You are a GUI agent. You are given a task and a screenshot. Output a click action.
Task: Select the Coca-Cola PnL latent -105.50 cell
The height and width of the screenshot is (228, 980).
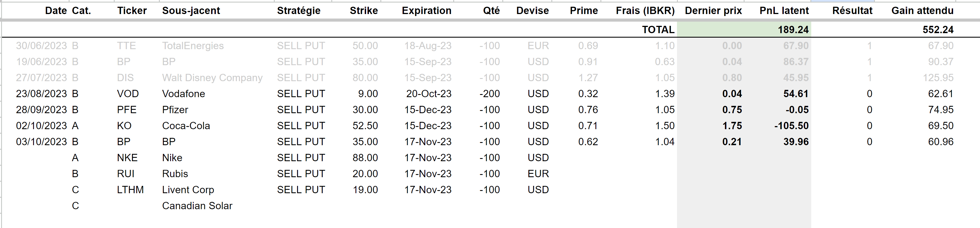point(791,126)
